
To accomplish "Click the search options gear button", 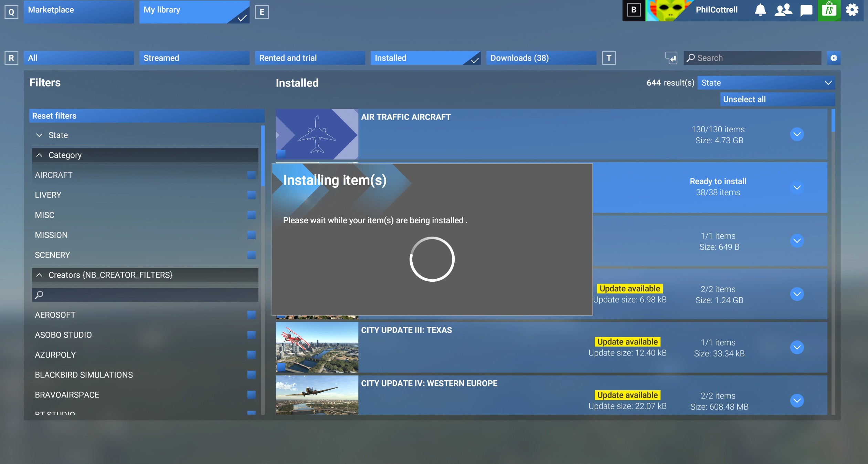I will click(834, 58).
